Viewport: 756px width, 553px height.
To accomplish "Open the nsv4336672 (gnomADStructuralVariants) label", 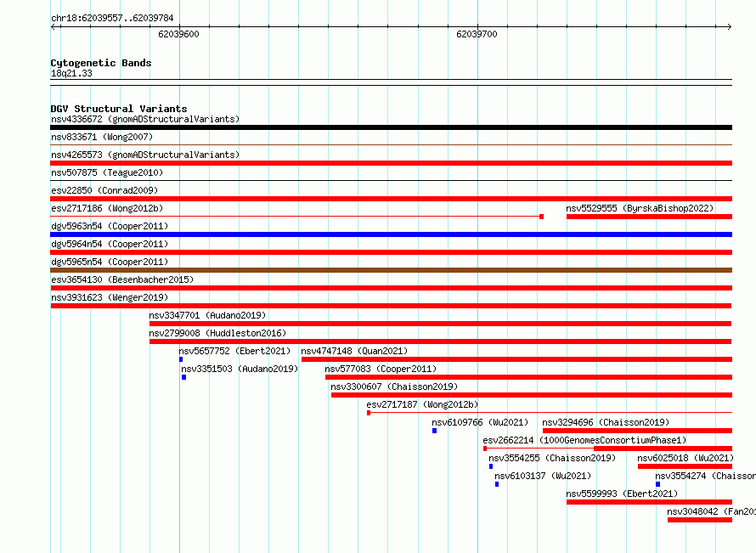I will pos(145,119).
